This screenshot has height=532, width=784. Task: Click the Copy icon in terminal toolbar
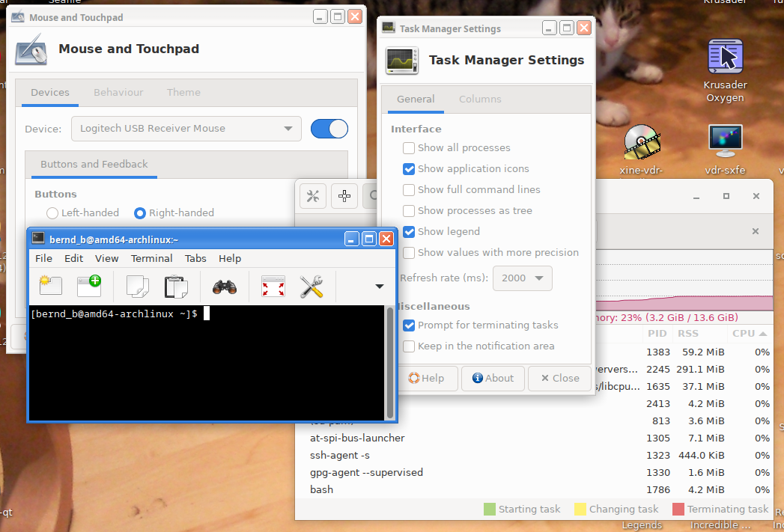pos(138,287)
